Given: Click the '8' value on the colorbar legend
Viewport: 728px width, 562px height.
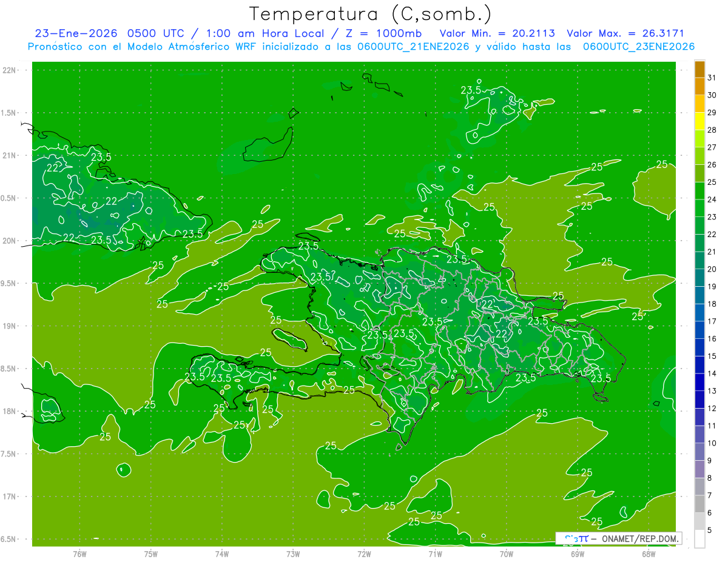Looking at the screenshot, I should coord(710,478).
